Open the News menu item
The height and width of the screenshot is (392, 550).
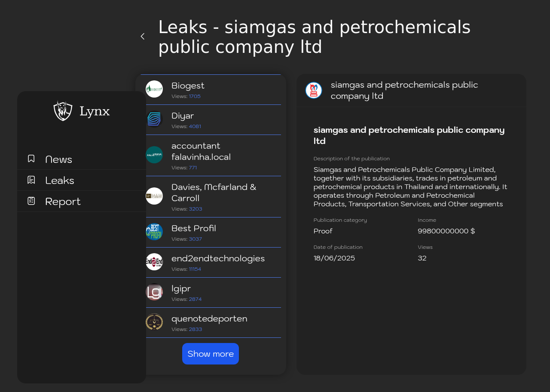pyautogui.click(x=82, y=159)
